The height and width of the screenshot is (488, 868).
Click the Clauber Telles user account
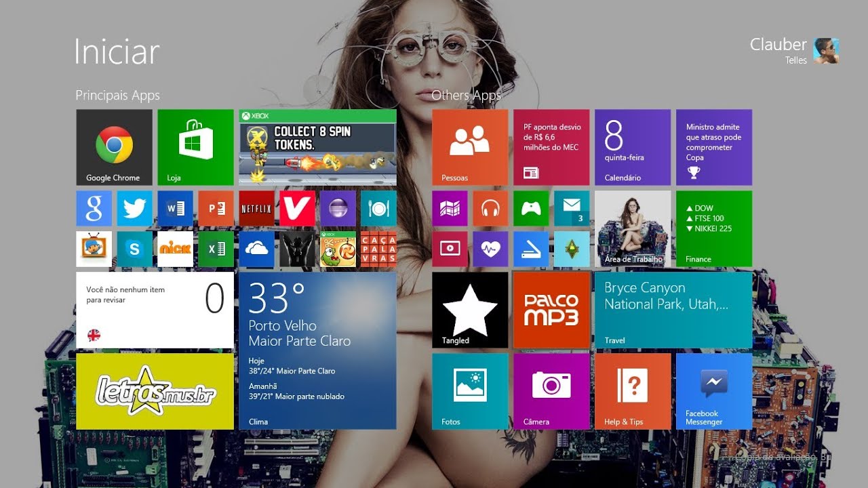(794, 51)
